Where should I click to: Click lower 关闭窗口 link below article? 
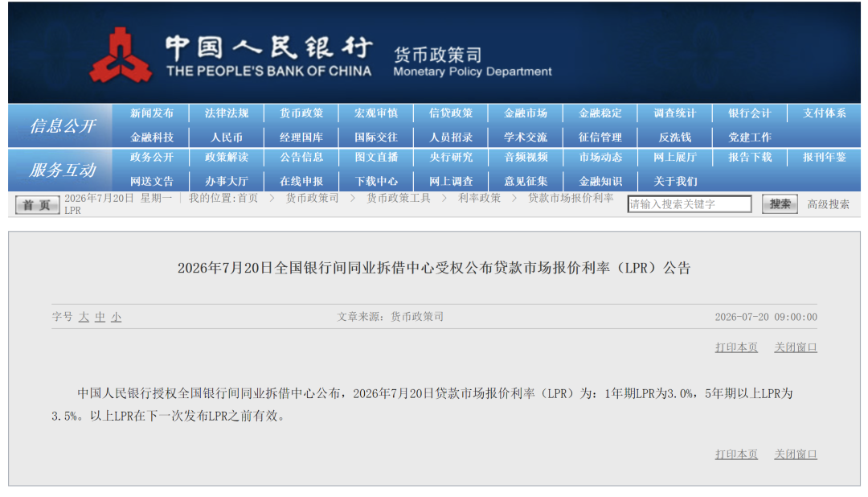[x=795, y=454]
